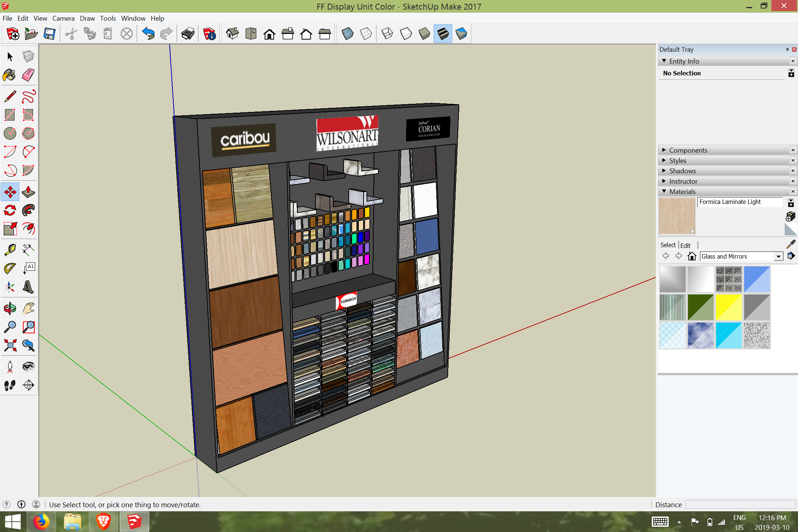798x532 pixels.
Task: Open the Glass and Mirrors dropdown
Action: point(778,256)
